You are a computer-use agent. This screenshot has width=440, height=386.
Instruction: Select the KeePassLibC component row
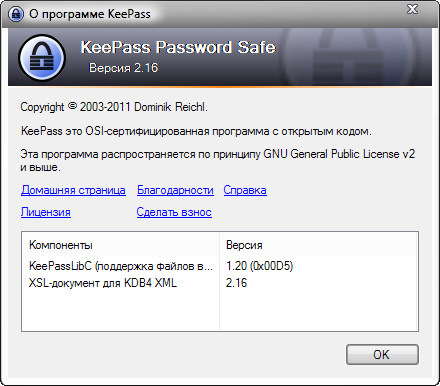pyautogui.click(x=220, y=266)
